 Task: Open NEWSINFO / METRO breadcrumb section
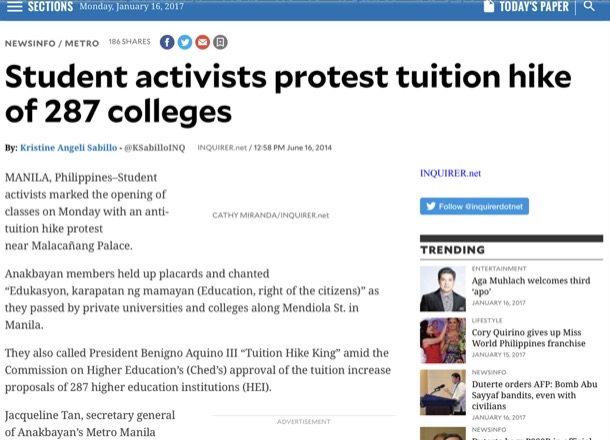click(x=52, y=43)
